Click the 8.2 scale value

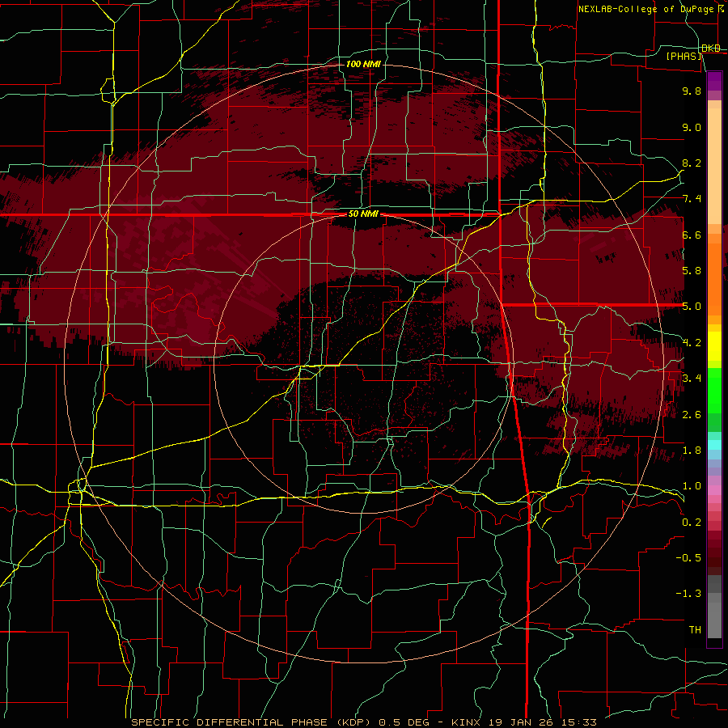pos(692,163)
